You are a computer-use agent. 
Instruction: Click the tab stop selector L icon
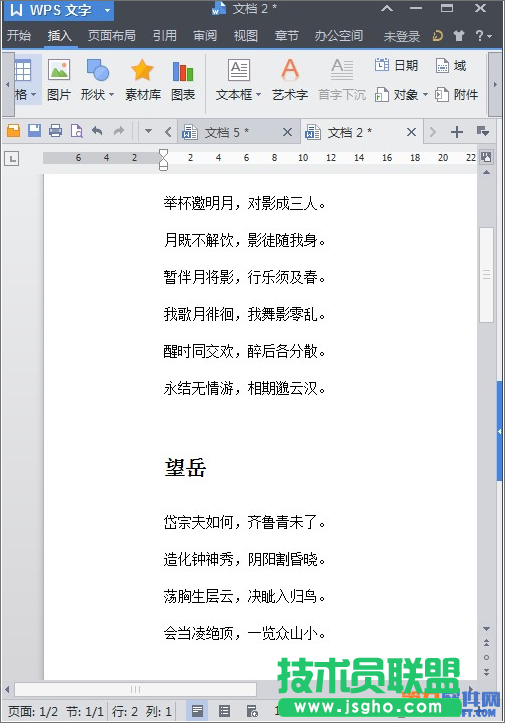pyautogui.click(x=12, y=159)
